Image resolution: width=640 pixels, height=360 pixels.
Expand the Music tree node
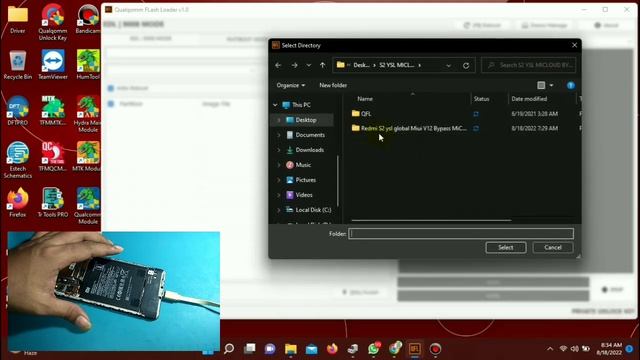[279, 165]
